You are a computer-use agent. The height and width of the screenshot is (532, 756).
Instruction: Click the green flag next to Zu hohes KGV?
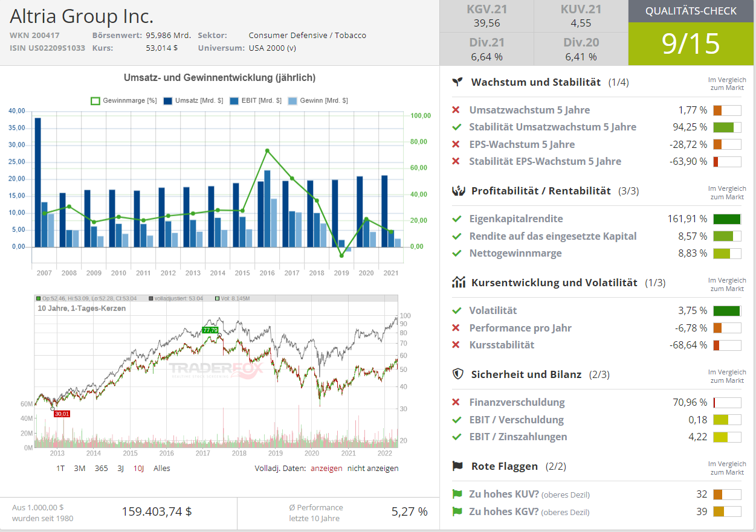(457, 511)
